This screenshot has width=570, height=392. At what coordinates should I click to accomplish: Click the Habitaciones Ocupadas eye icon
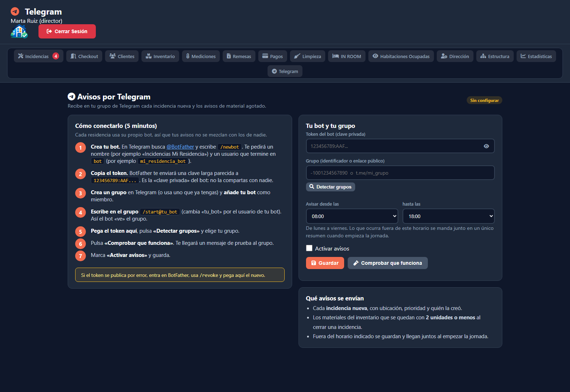click(x=375, y=56)
